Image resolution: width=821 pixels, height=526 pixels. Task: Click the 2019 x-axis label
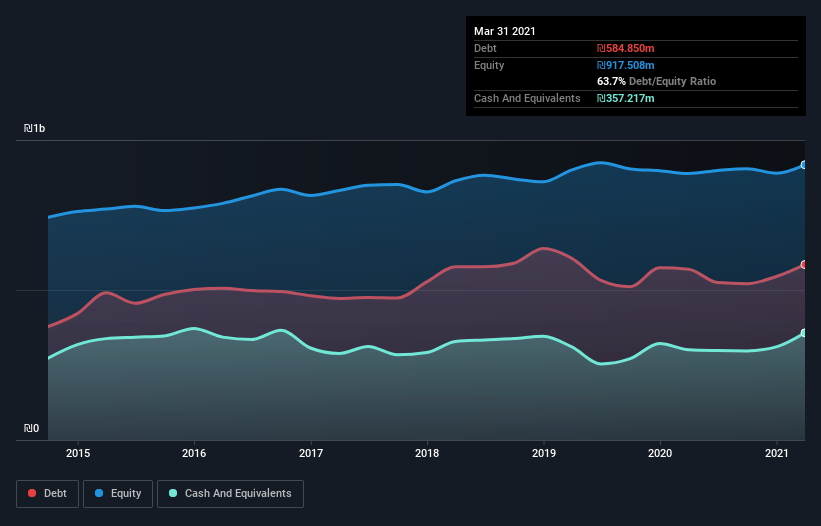click(x=544, y=453)
